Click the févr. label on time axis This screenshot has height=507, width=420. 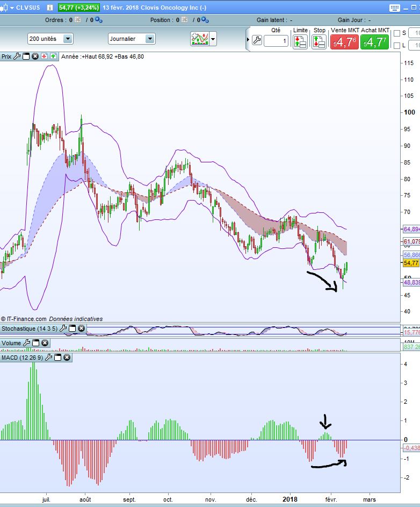[331, 499]
